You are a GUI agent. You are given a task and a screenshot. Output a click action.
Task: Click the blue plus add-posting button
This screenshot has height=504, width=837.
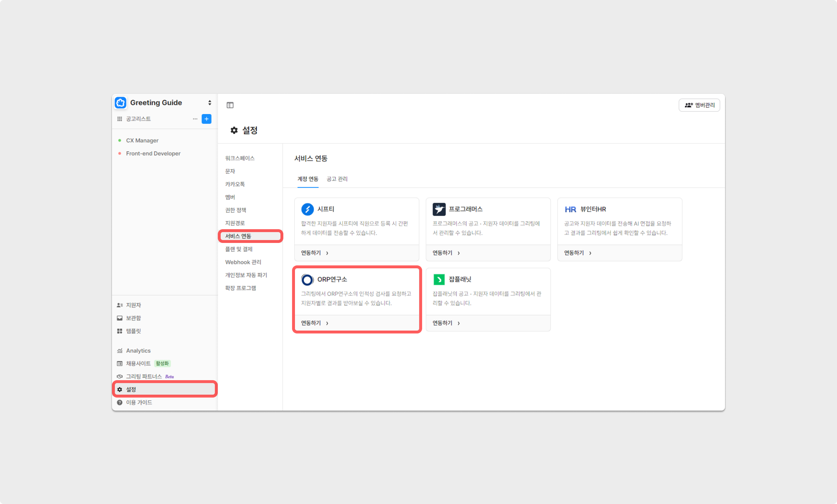[x=207, y=119]
